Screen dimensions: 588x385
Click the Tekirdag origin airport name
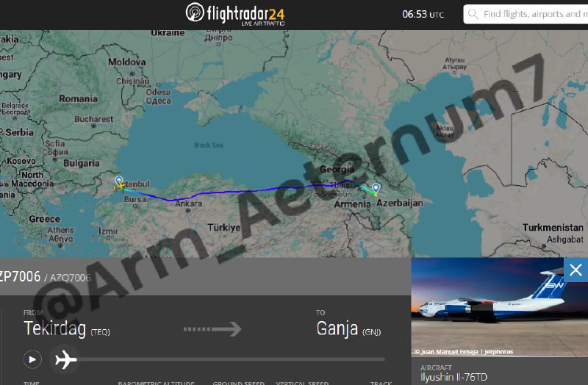(54, 328)
